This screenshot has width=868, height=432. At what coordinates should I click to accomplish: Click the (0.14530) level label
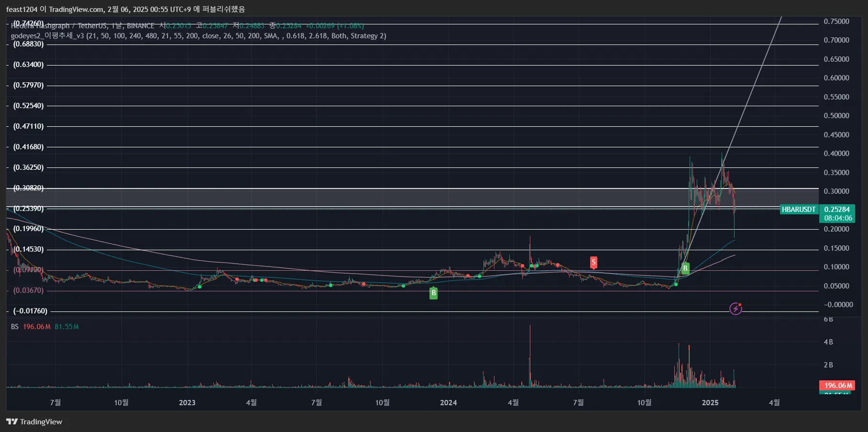[x=28, y=249]
